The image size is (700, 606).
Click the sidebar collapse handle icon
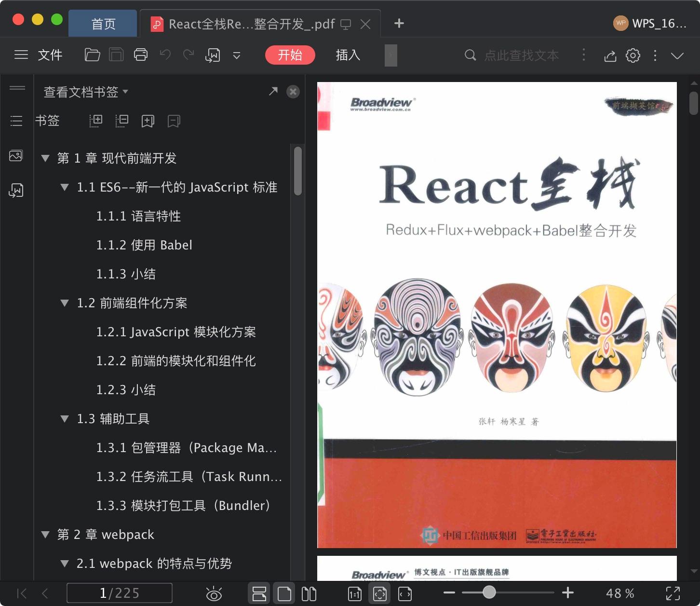tap(17, 88)
